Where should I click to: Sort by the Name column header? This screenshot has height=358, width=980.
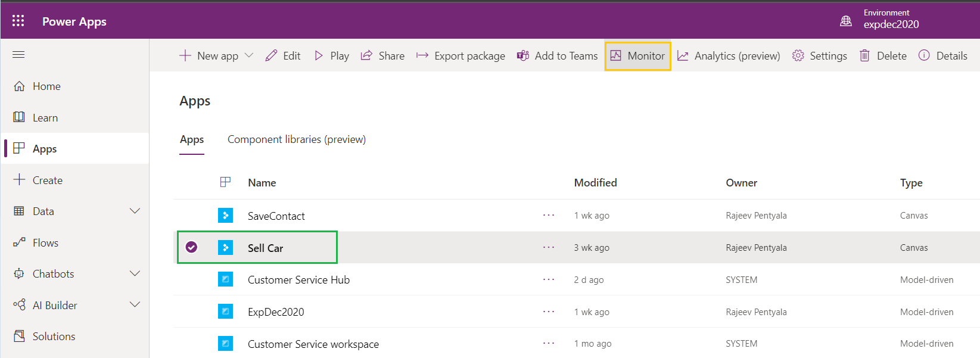tap(262, 183)
